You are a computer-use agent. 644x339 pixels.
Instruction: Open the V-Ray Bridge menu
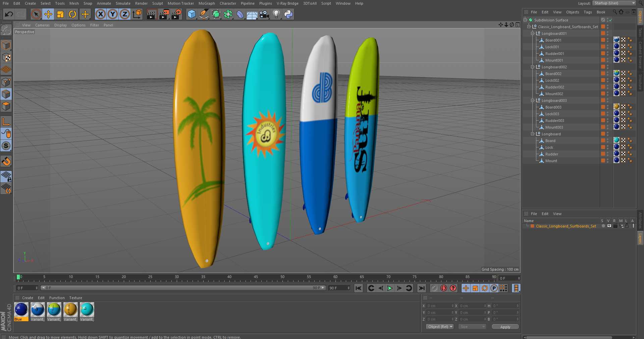coord(287,3)
